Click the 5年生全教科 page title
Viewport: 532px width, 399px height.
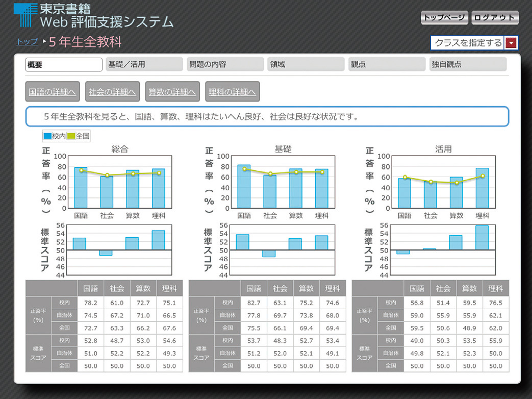click(x=85, y=42)
